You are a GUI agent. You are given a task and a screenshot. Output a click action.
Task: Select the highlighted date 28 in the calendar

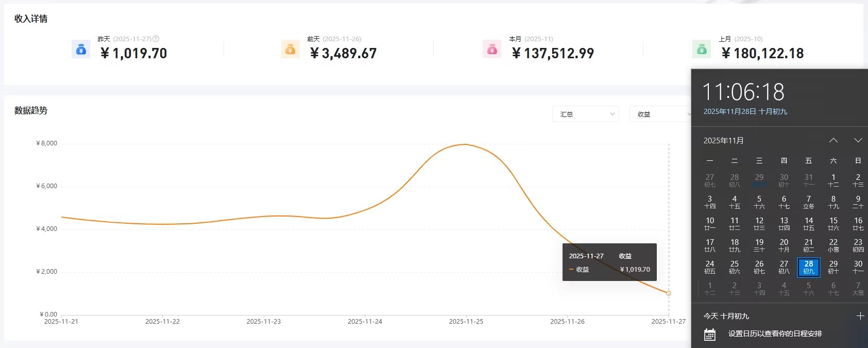(808, 267)
